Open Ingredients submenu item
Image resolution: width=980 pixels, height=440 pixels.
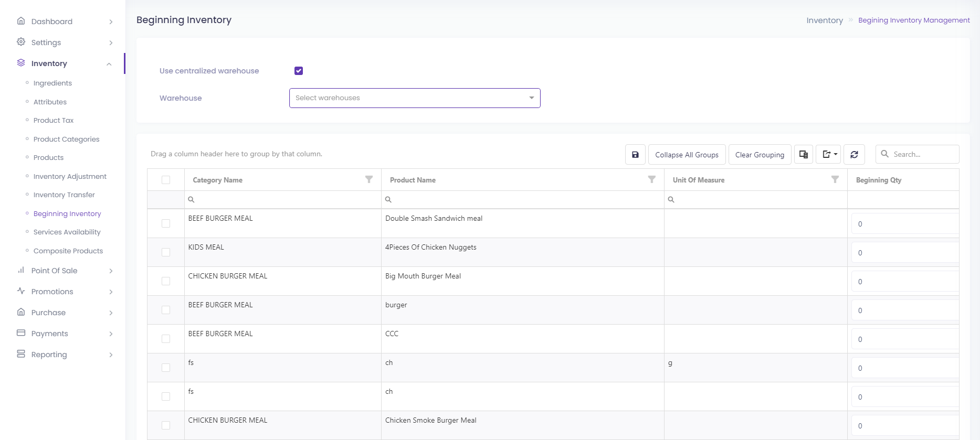(x=52, y=83)
